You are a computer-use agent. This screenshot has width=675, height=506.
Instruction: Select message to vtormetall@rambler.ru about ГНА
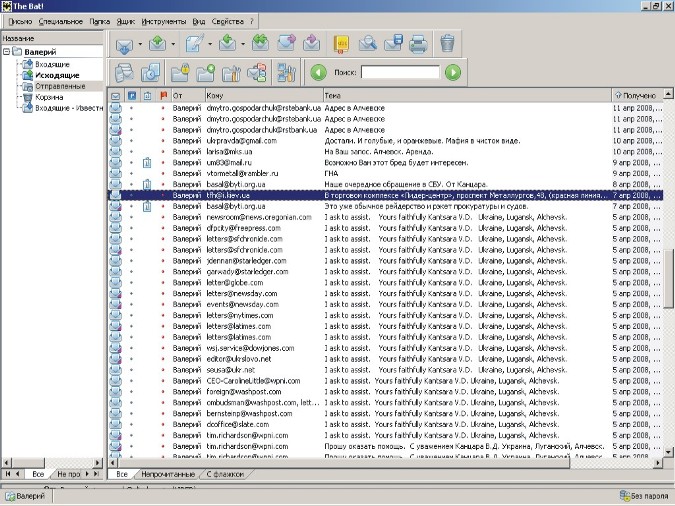[x=385, y=174]
